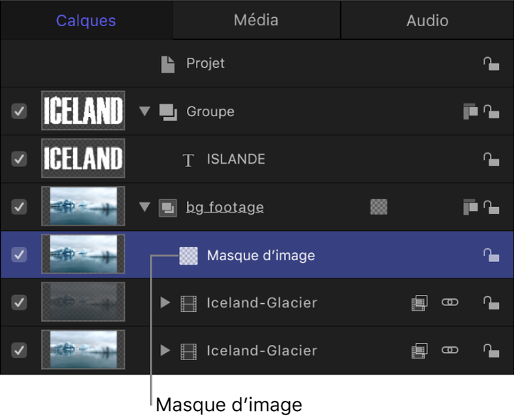Expand the first Iceland-Glacier layer
514x420 pixels.
pos(164,302)
